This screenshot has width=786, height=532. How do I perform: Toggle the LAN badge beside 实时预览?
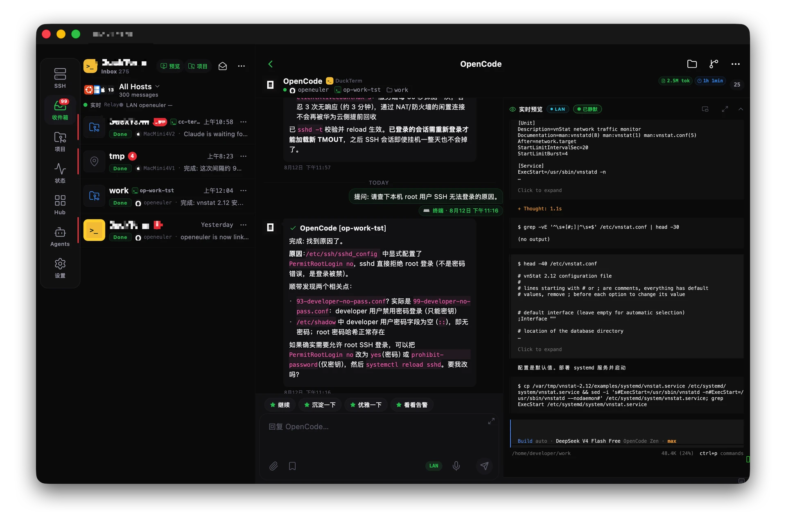tap(557, 109)
